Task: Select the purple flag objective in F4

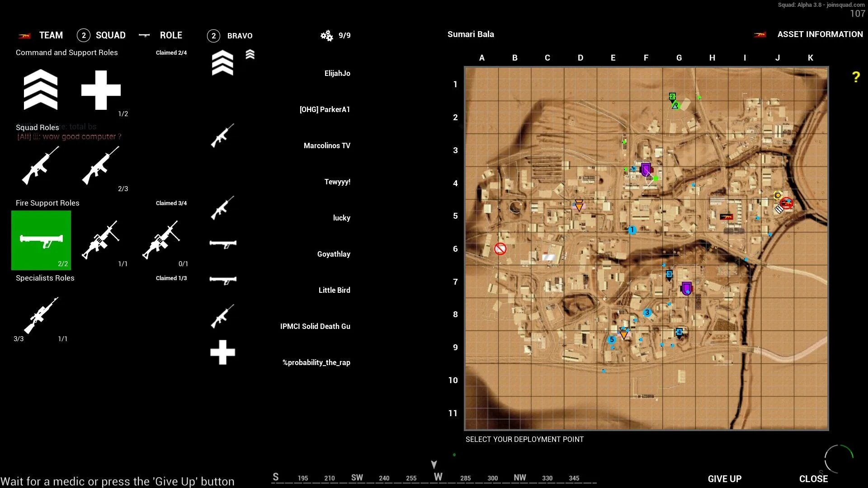Action: tap(646, 169)
